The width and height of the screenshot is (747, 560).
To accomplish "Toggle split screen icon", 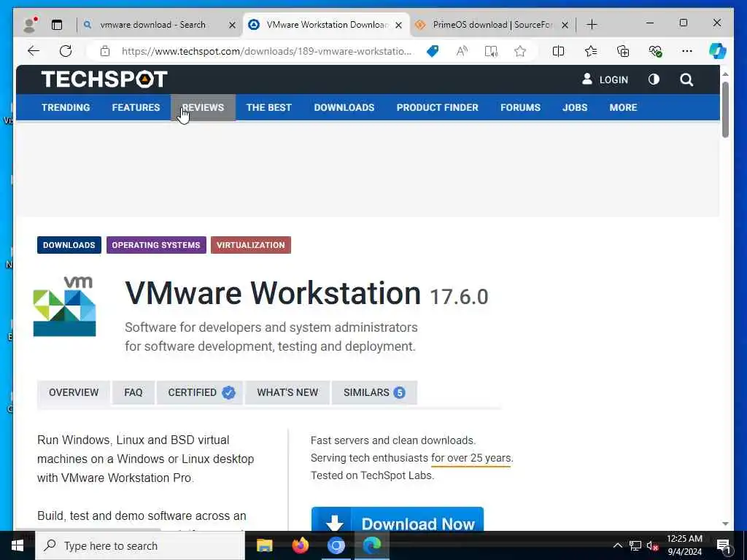I will 558,51.
